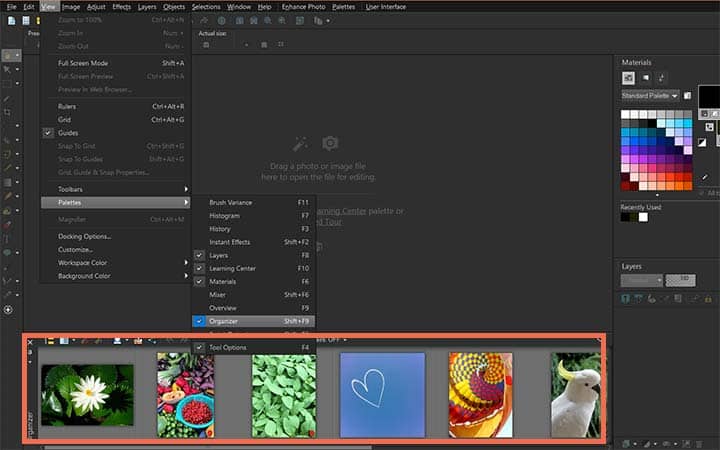Select the text balloon tool in the Tools toolbar
This screenshot has height=450, width=720.
click(7, 253)
